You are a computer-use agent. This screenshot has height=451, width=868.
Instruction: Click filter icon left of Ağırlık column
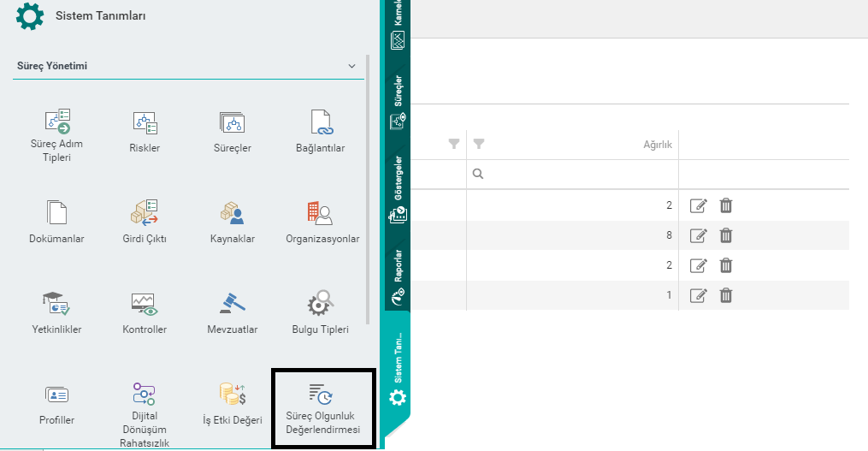(x=454, y=144)
